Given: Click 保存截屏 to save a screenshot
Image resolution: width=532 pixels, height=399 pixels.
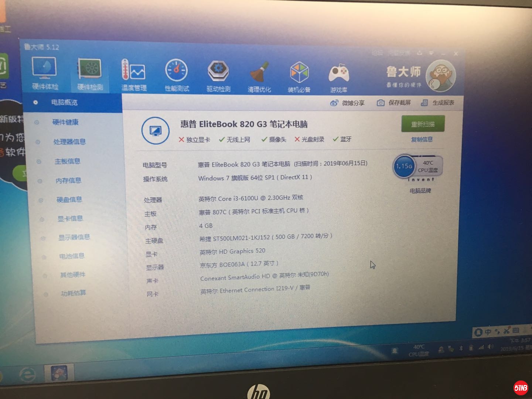Looking at the screenshot, I should point(394,103).
